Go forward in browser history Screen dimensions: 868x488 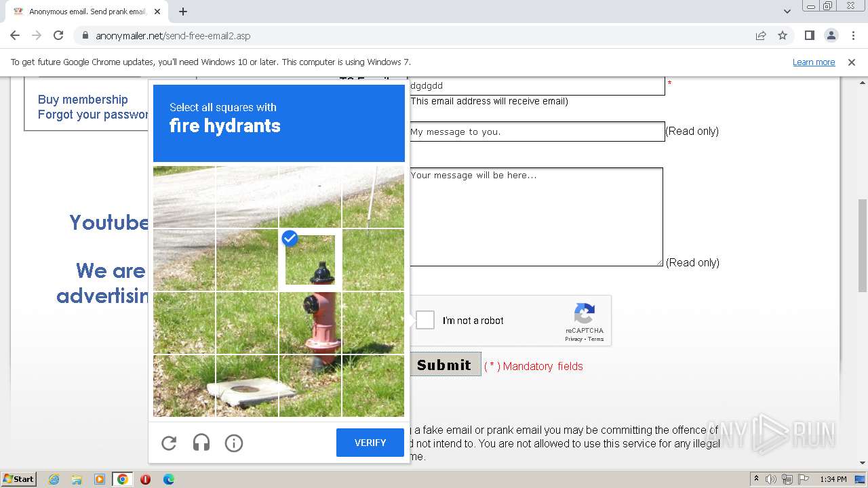point(37,35)
